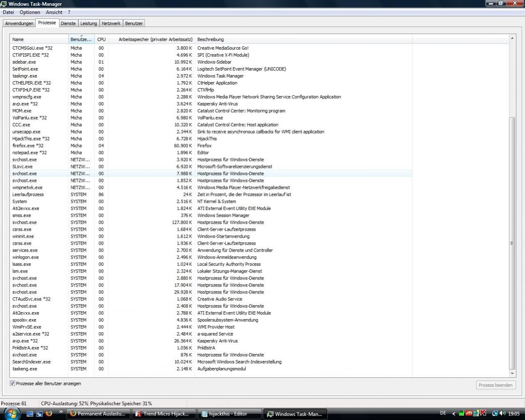Select the WmiPrvSE.exe process row
Viewport: 525px width, 420px height.
211,327
